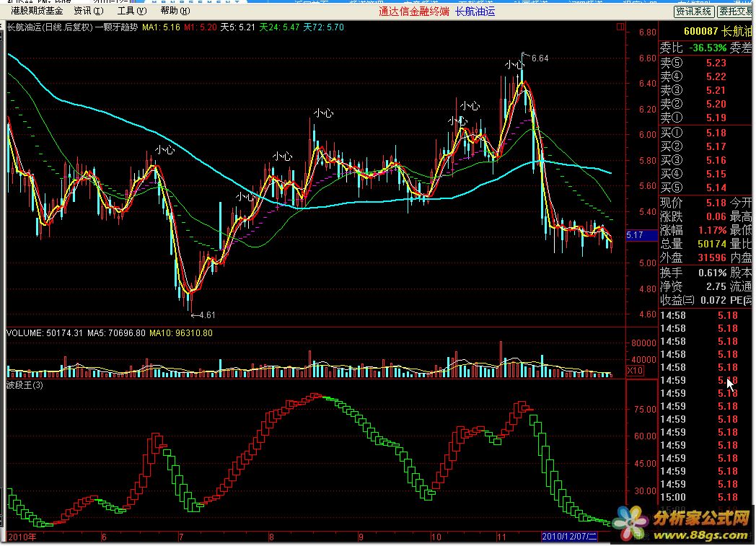Select the 买② 5.17 bid row

pyautogui.click(x=707, y=146)
